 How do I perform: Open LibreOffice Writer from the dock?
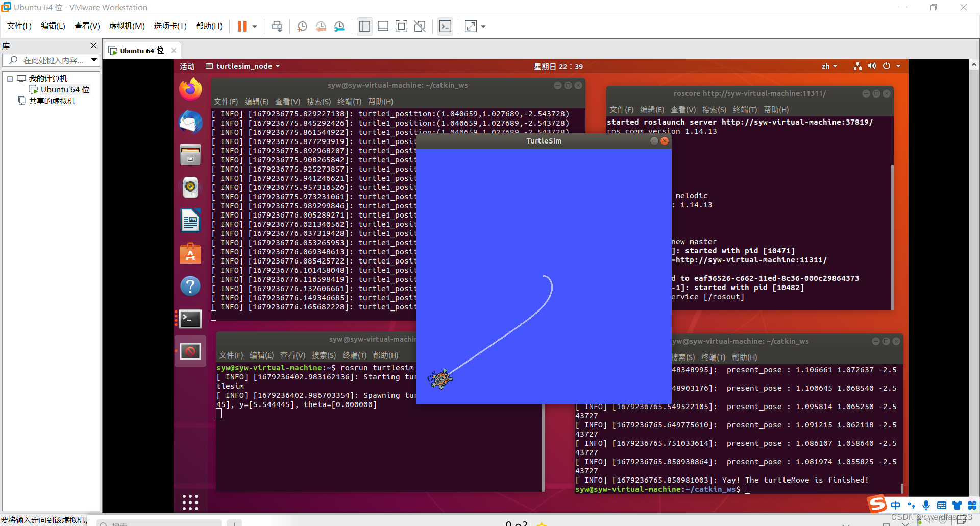190,221
